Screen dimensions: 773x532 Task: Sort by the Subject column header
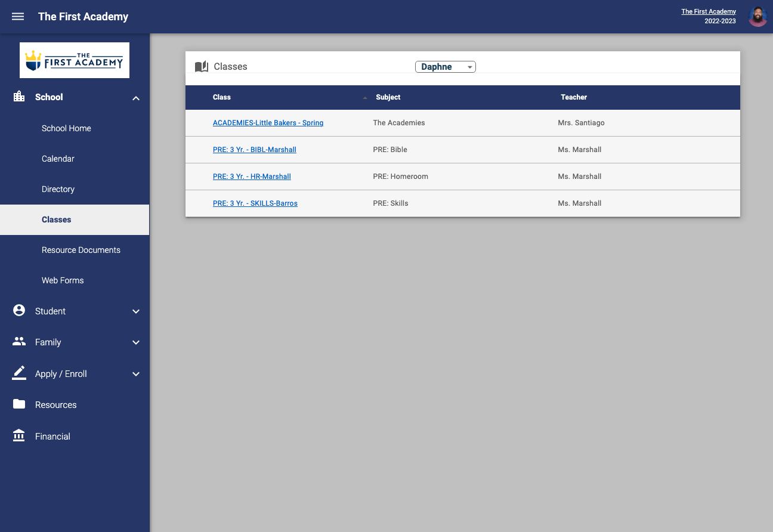[x=388, y=97]
